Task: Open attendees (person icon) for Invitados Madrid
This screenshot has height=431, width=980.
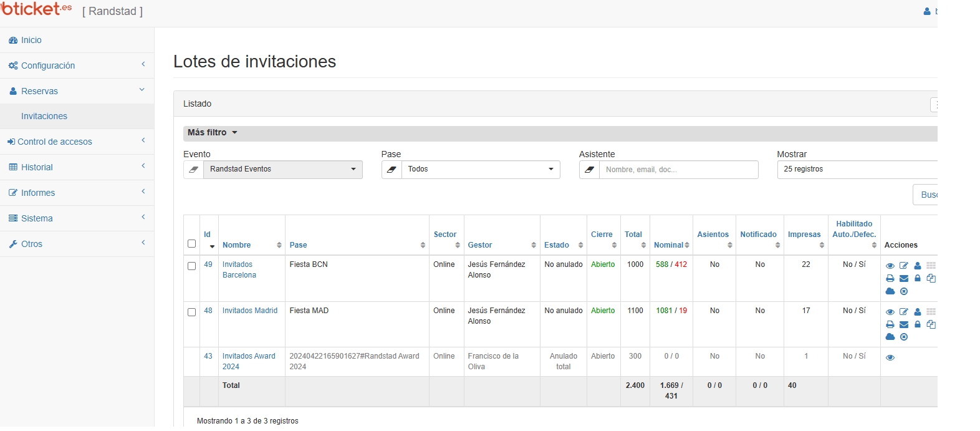Action: click(918, 312)
